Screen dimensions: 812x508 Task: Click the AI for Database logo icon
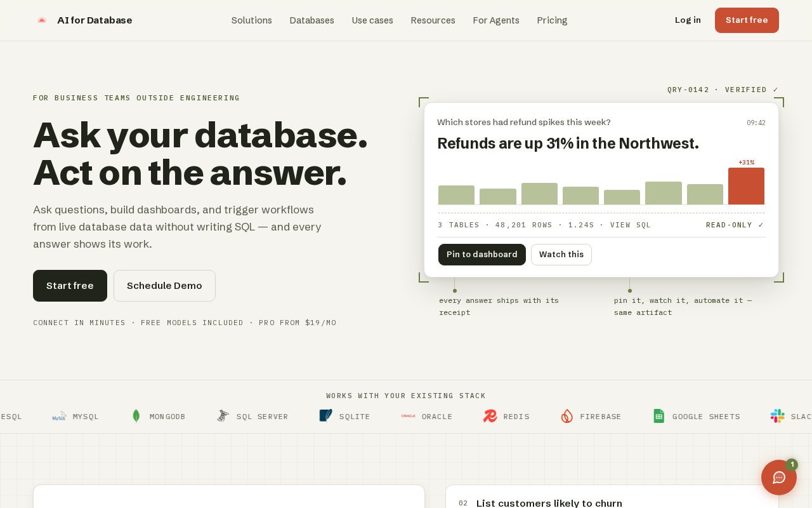coord(42,20)
